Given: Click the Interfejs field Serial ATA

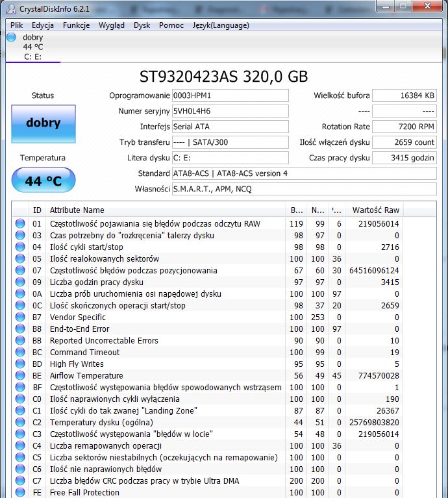Looking at the screenshot, I should tap(230, 127).
